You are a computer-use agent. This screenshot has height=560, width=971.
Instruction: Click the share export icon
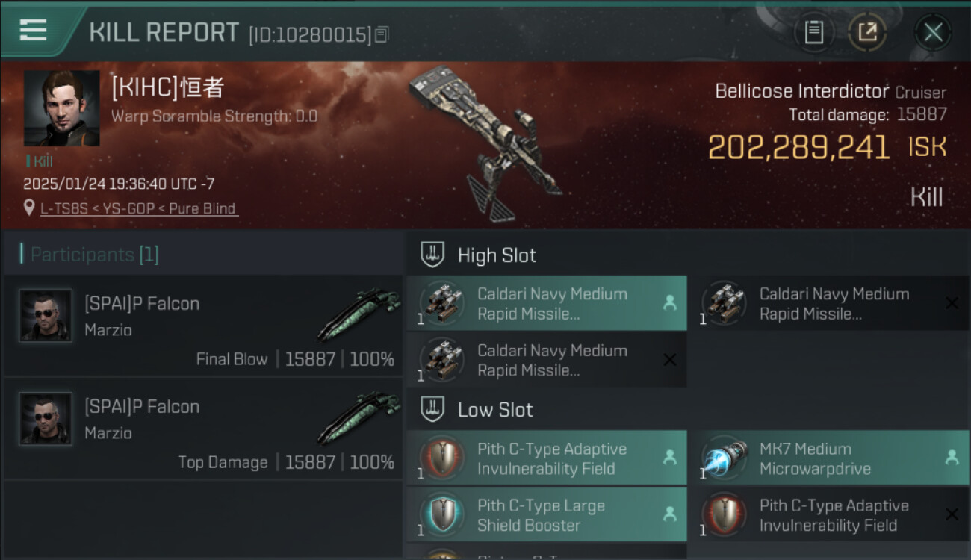coord(867,32)
